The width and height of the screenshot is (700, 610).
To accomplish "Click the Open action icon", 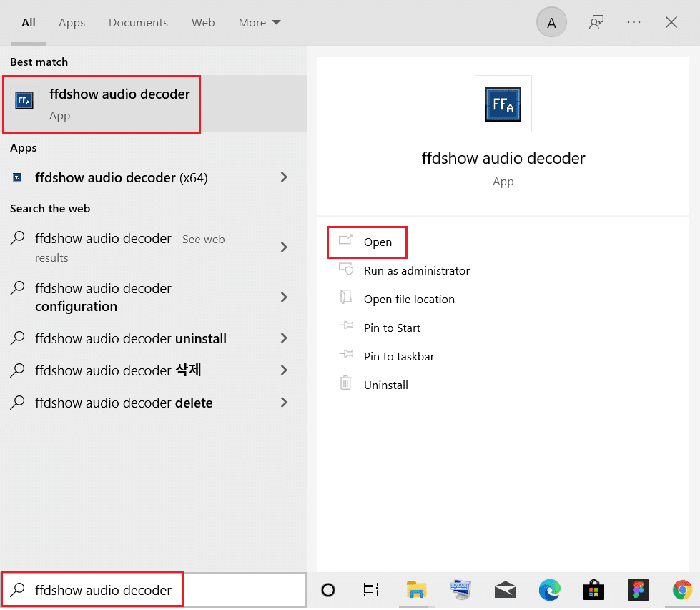I will (345, 241).
